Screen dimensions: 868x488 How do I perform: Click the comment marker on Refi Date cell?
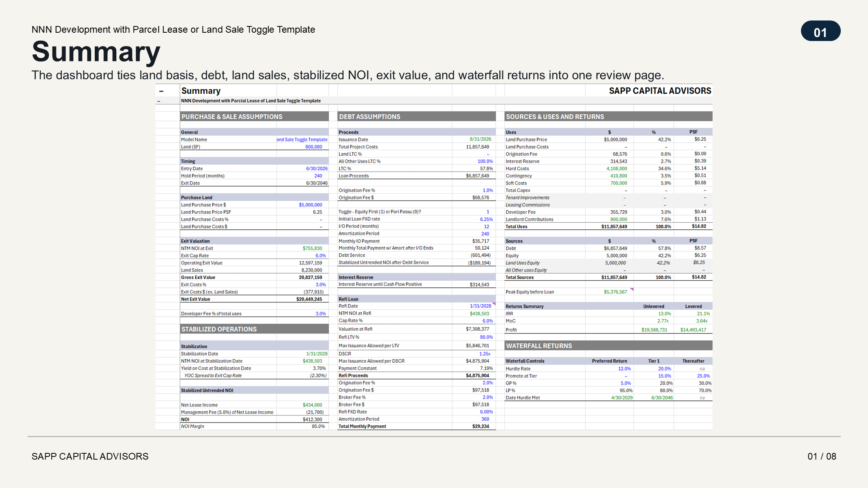click(494, 304)
